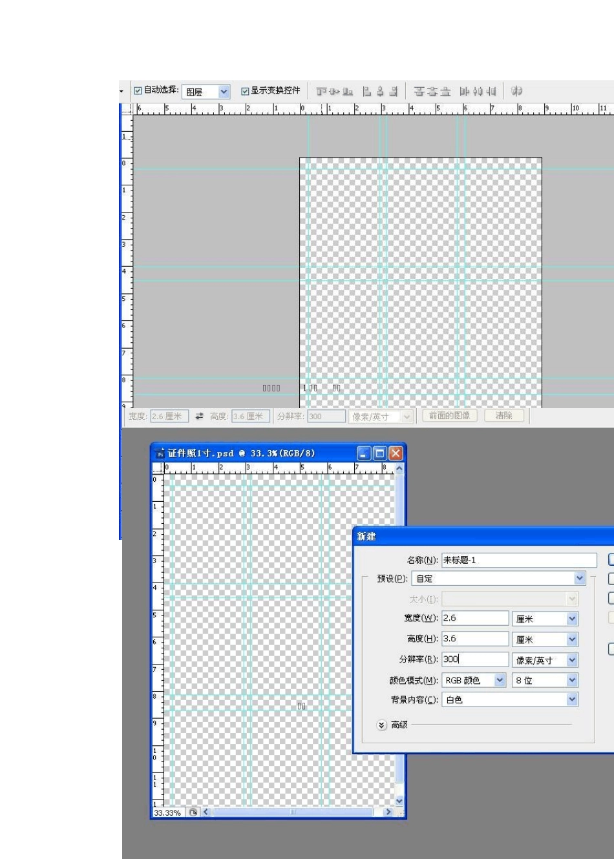
Task: Click the 宽度 field in 新建 dialog
Action: click(475, 618)
